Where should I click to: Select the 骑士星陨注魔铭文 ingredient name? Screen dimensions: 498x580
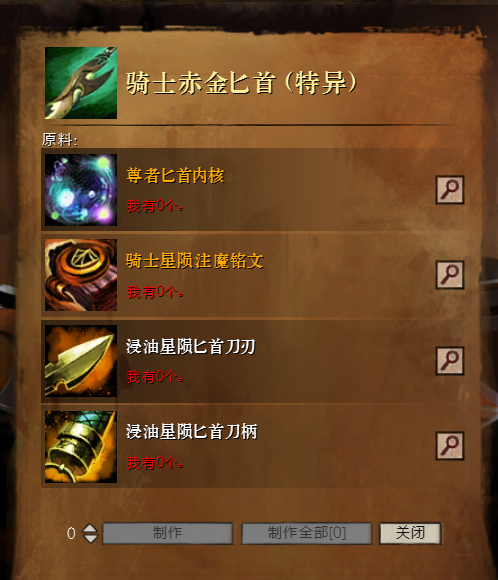pos(195,261)
